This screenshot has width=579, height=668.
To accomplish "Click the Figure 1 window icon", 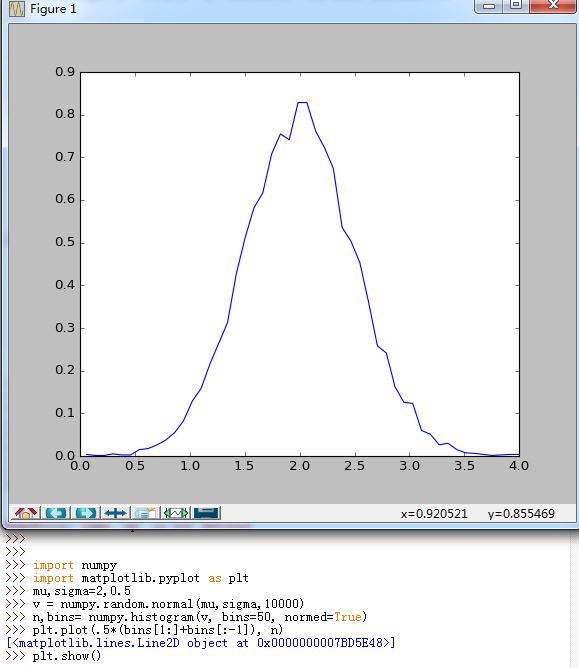I will [x=17, y=9].
